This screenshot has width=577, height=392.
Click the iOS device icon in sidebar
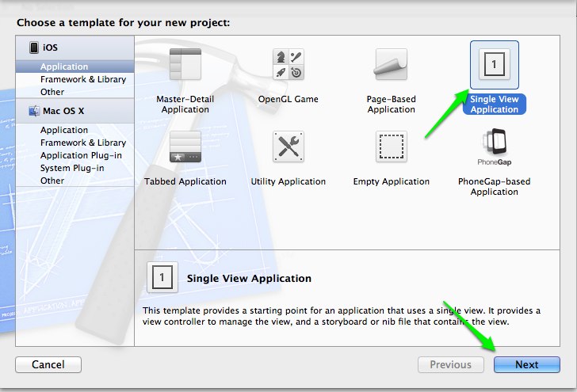click(34, 48)
